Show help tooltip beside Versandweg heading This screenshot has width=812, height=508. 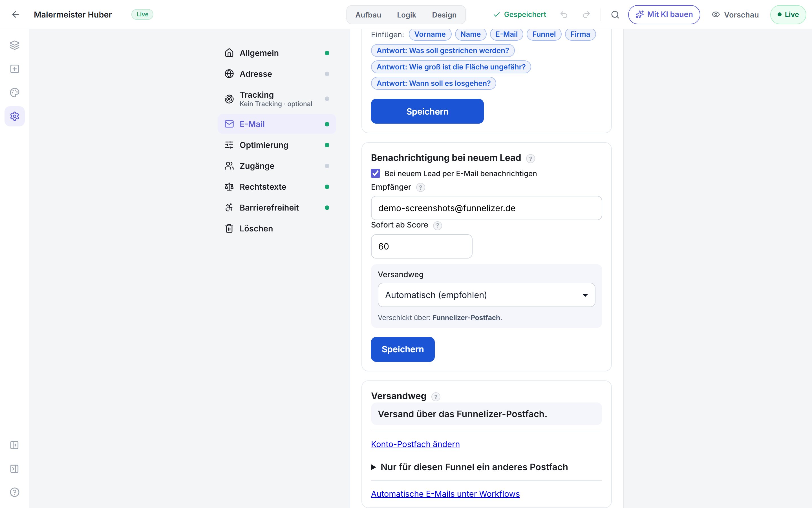(x=436, y=397)
